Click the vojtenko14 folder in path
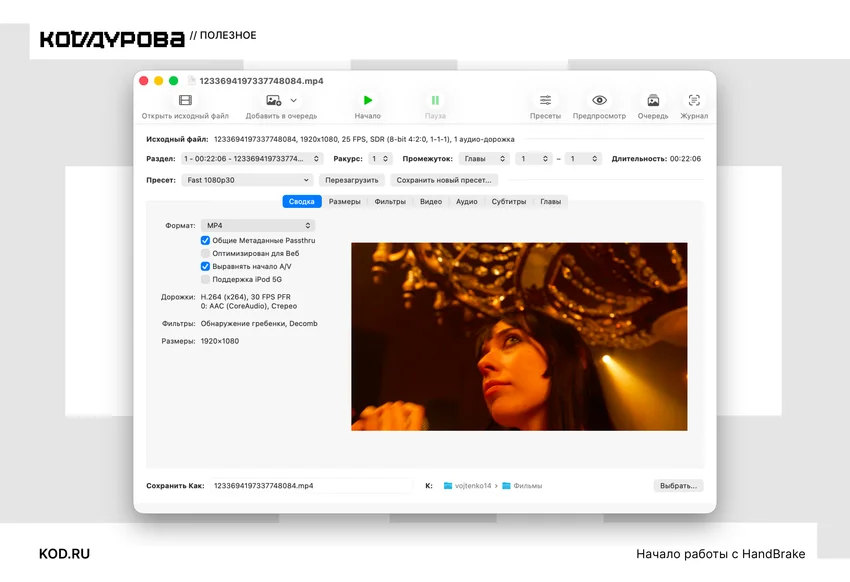The image size is (850, 582). (467, 486)
